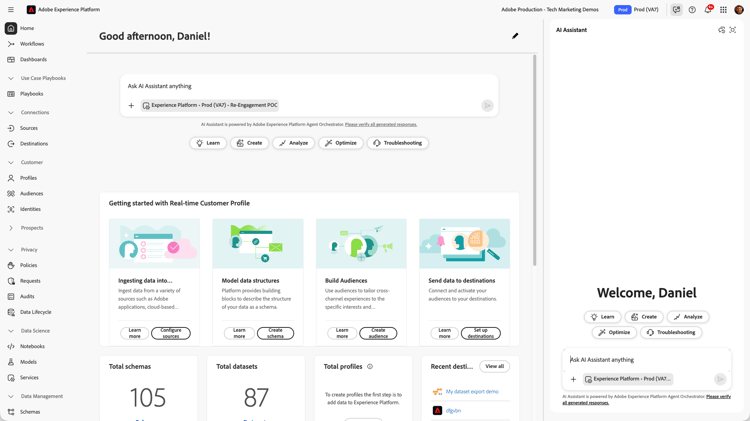Click the Policies icon in the sidebar
This screenshot has width=750, height=421.
pyautogui.click(x=11, y=266)
